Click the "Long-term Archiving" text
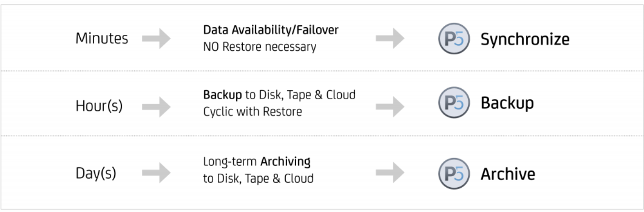This screenshot has height=212, width=644. coord(257,162)
